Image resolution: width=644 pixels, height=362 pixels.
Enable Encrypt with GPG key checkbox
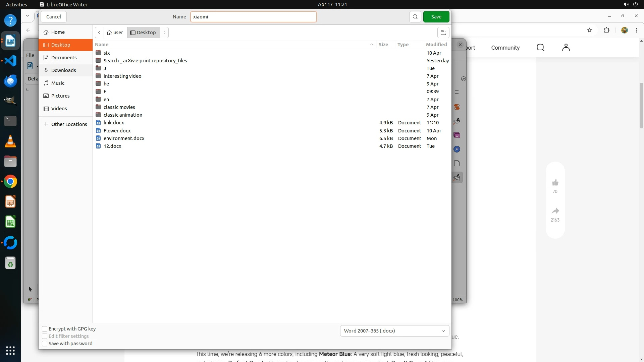[x=45, y=329]
